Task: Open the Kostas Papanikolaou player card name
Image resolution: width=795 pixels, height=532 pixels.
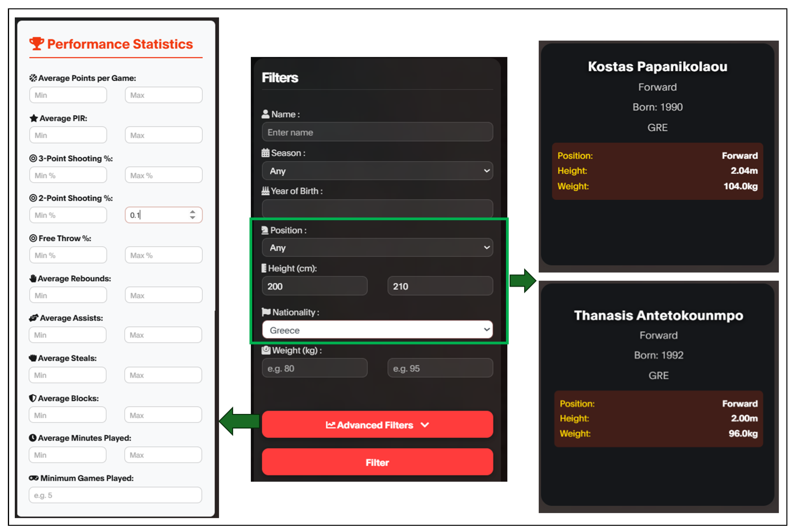Action: coord(657,67)
